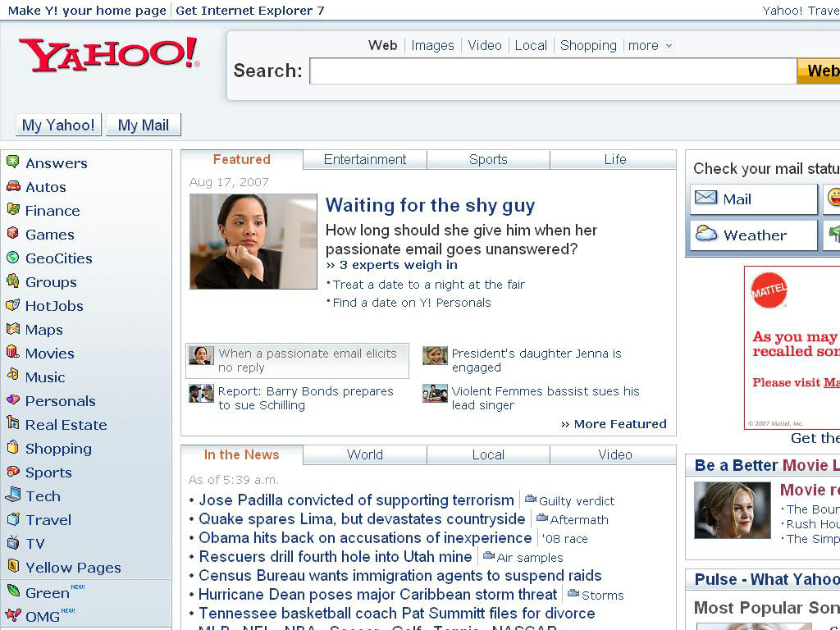
Task: Click the Groups icon in sidebar
Action: 13,281
